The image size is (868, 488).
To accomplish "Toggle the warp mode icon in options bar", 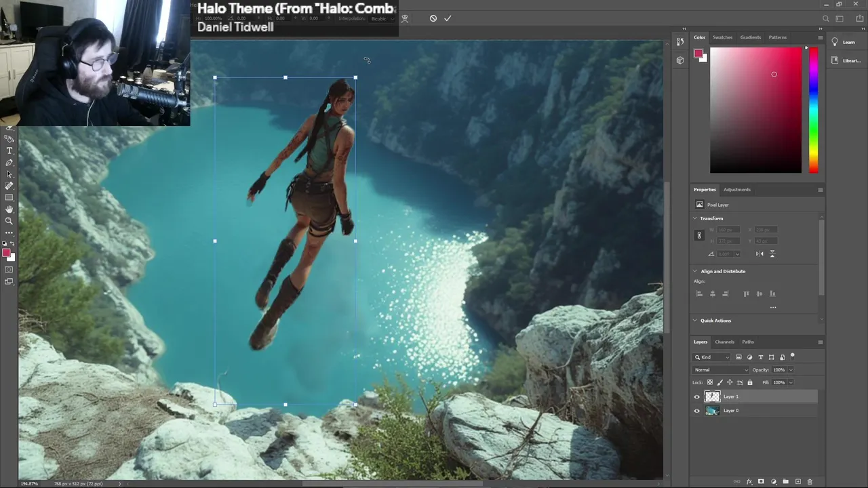I will coord(405,18).
